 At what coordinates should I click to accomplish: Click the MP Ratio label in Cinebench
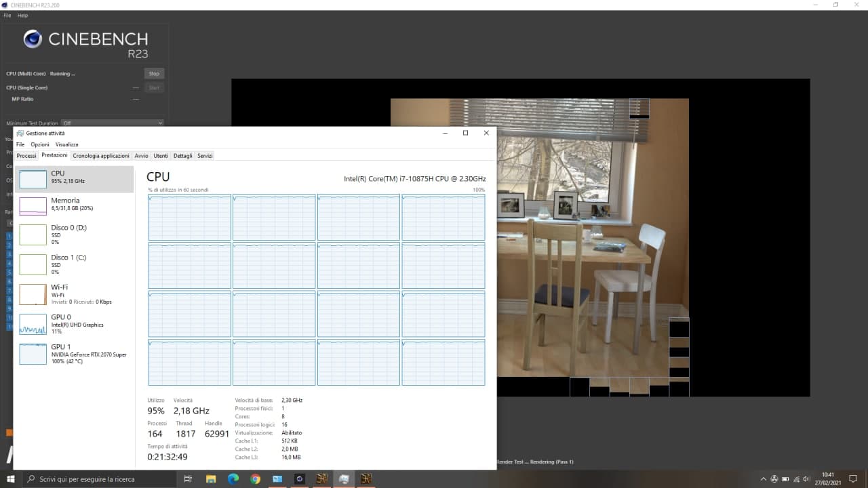[22, 99]
